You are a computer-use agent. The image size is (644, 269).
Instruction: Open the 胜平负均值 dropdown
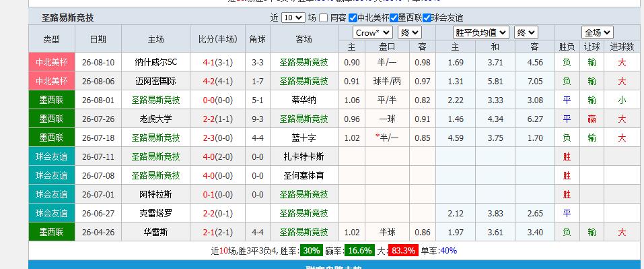481,32
